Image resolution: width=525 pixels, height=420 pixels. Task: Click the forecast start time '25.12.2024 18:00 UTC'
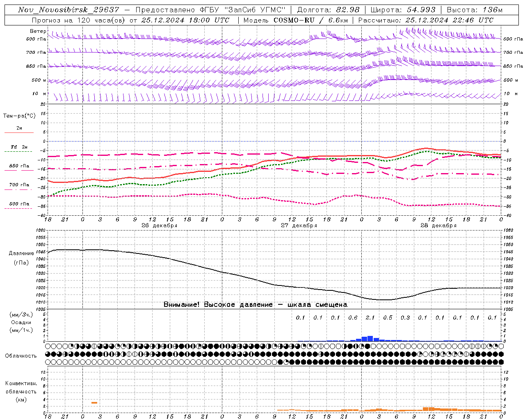coord(185,20)
